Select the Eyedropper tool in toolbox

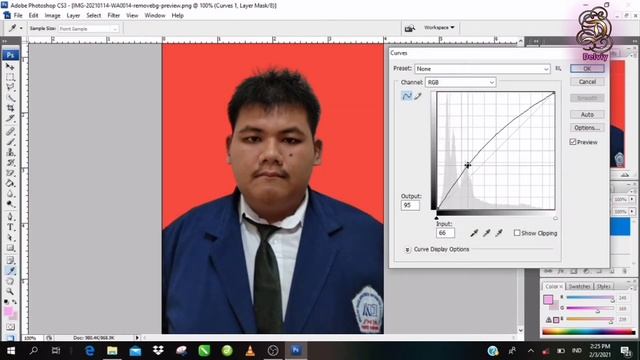pos(10,271)
